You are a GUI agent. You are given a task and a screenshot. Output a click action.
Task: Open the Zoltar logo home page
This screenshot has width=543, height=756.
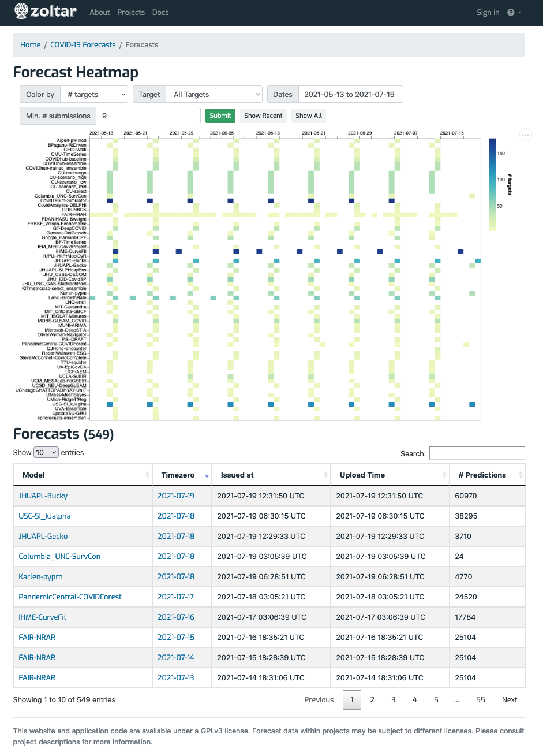click(46, 11)
